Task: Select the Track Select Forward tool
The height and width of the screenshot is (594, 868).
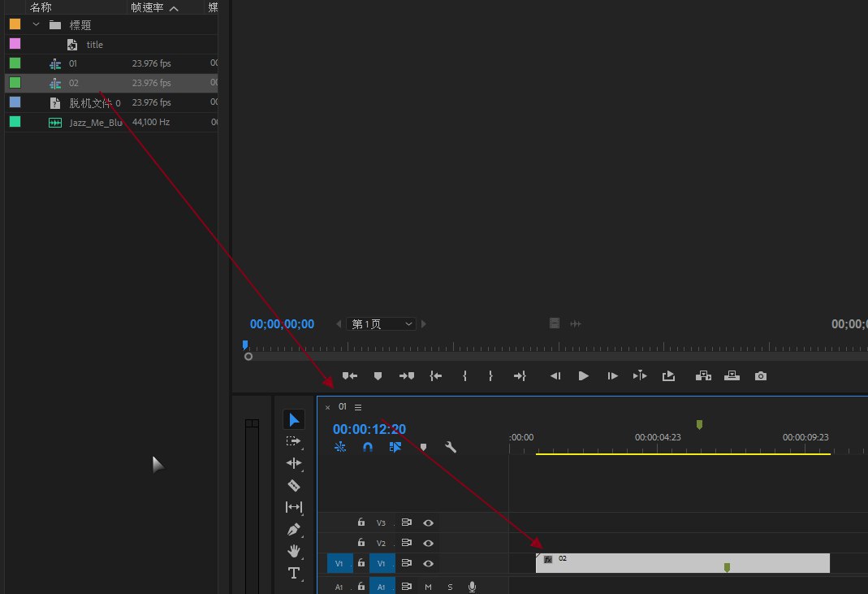Action: pyautogui.click(x=294, y=441)
